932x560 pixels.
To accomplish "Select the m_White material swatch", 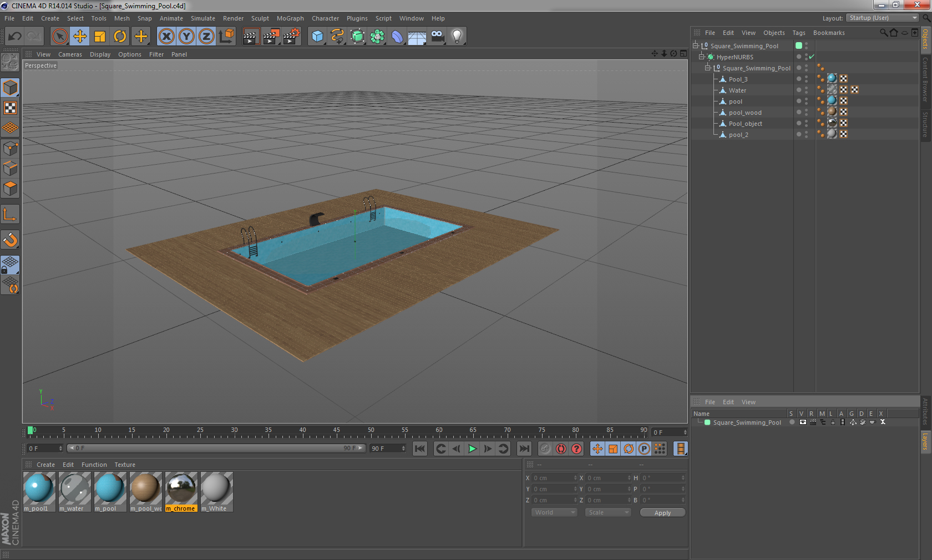I will click(x=217, y=492).
